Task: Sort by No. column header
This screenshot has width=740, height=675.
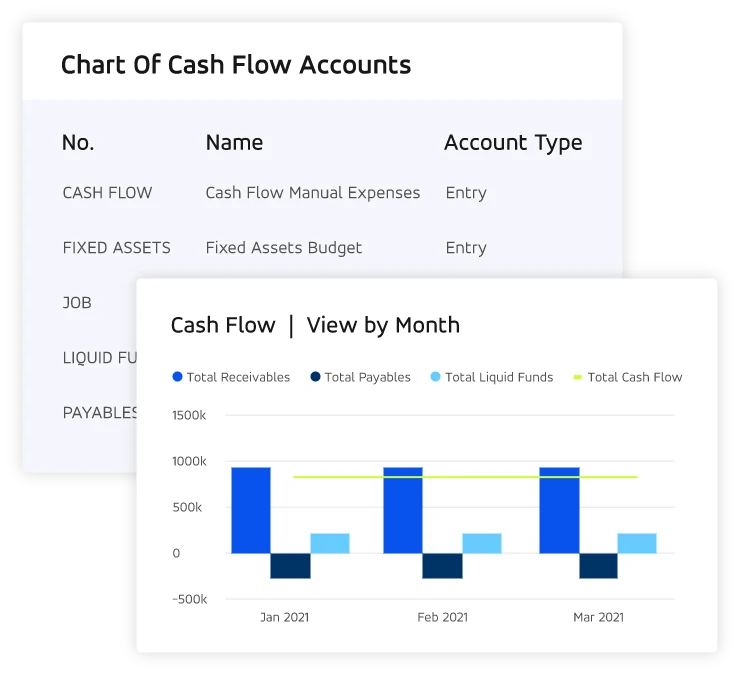Action: 78,143
